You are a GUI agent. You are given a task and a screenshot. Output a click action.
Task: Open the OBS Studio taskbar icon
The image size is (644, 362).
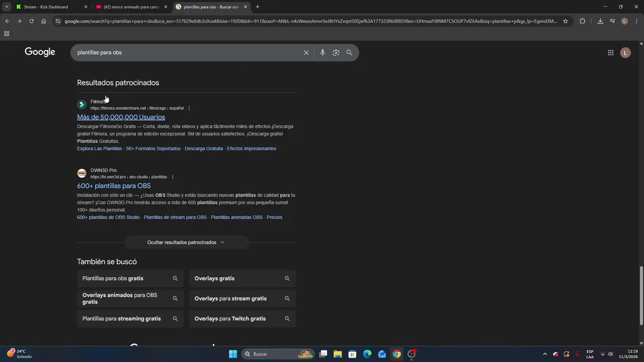tap(412, 354)
